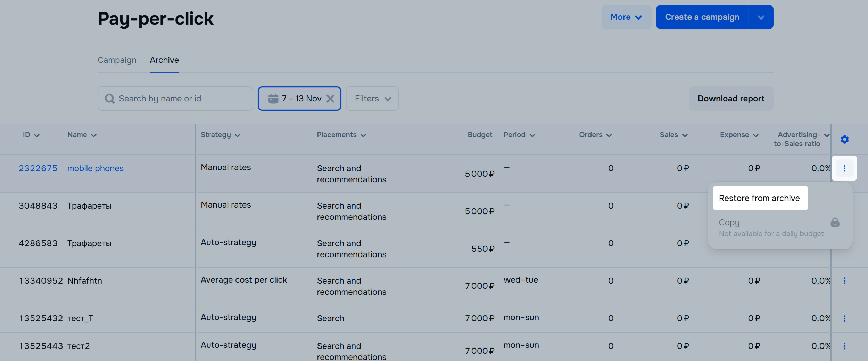
Task: Open three-dot menu for Nhfafhtn campaign
Action: coord(844,281)
